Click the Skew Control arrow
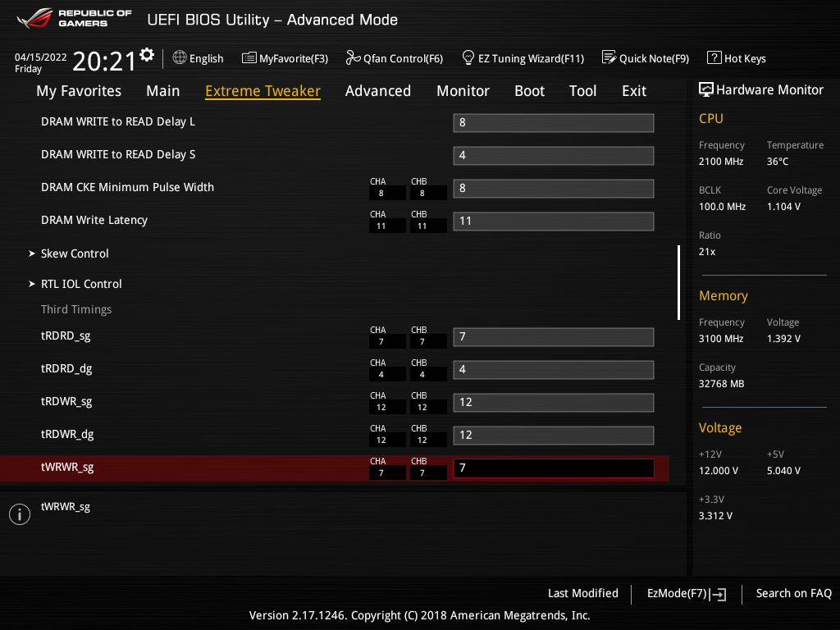 32,253
